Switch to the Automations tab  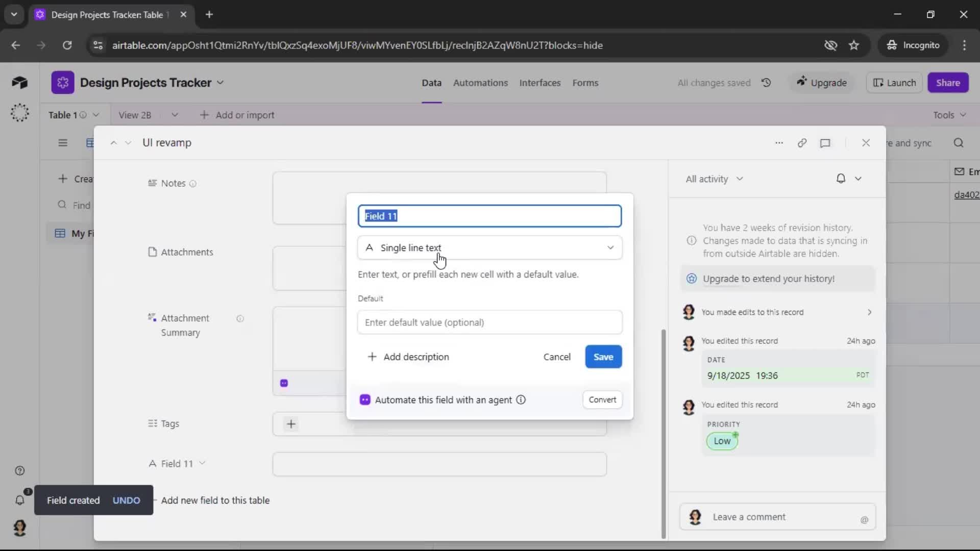pyautogui.click(x=480, y=83)
